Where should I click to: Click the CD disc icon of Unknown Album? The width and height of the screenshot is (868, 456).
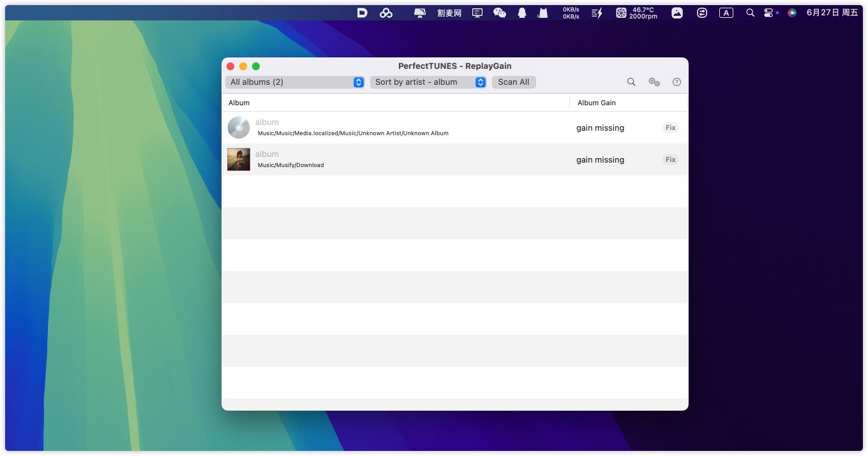point(239,128)
